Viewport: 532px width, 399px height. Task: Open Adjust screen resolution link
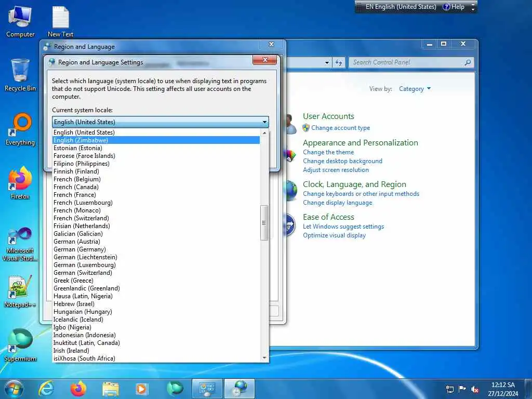pos(336,170)
